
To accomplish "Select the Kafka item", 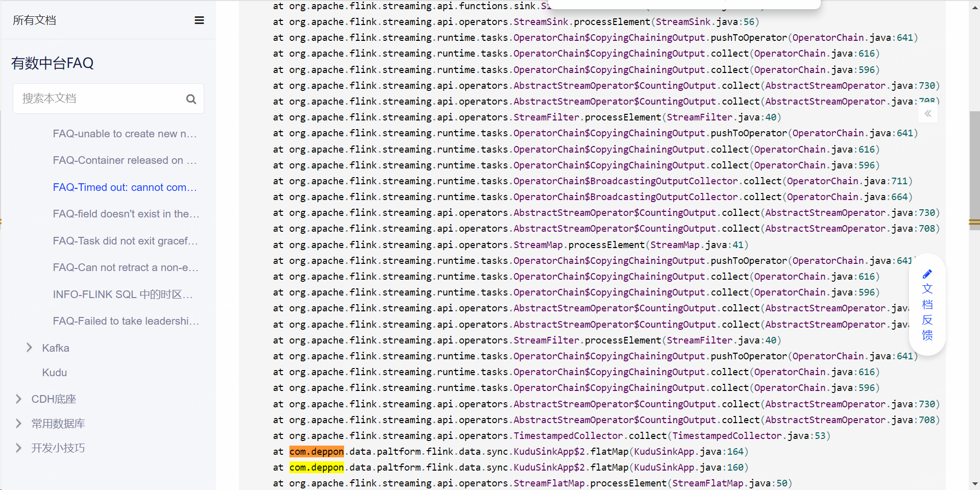I will (x=56, y=348).
